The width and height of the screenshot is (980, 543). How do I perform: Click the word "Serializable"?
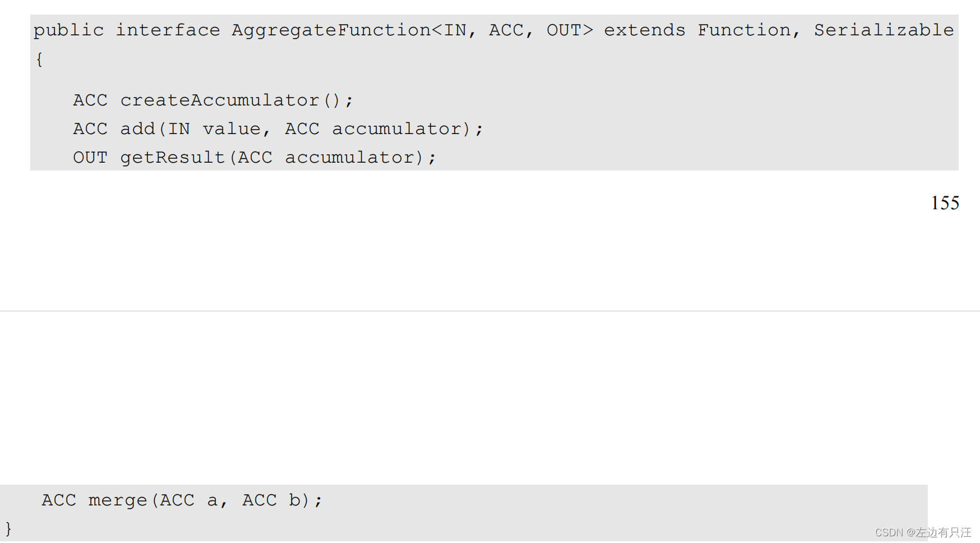pyautogui.click(x=884, y=30)
